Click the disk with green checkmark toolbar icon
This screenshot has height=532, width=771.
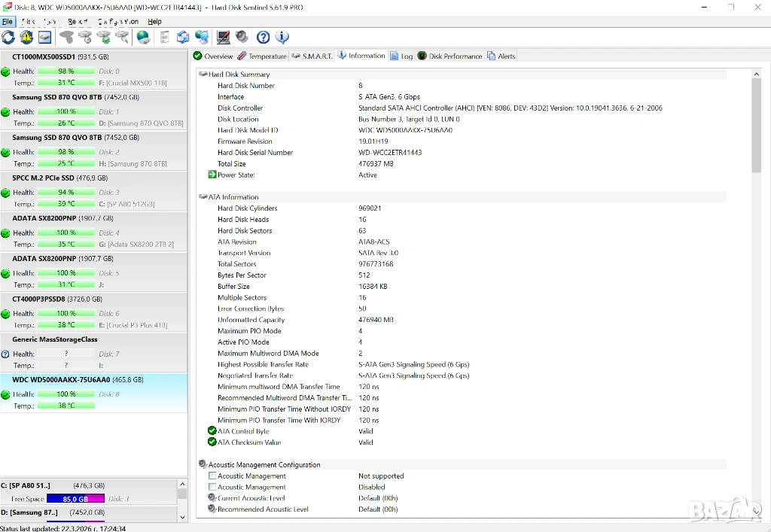[x=104, y=37]
